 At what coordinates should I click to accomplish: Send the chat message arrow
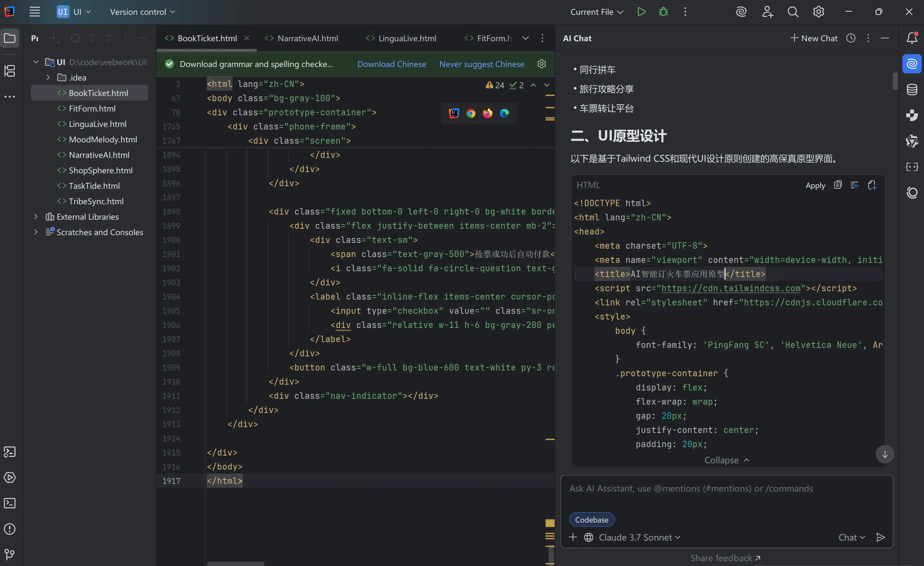coord(881,537)
